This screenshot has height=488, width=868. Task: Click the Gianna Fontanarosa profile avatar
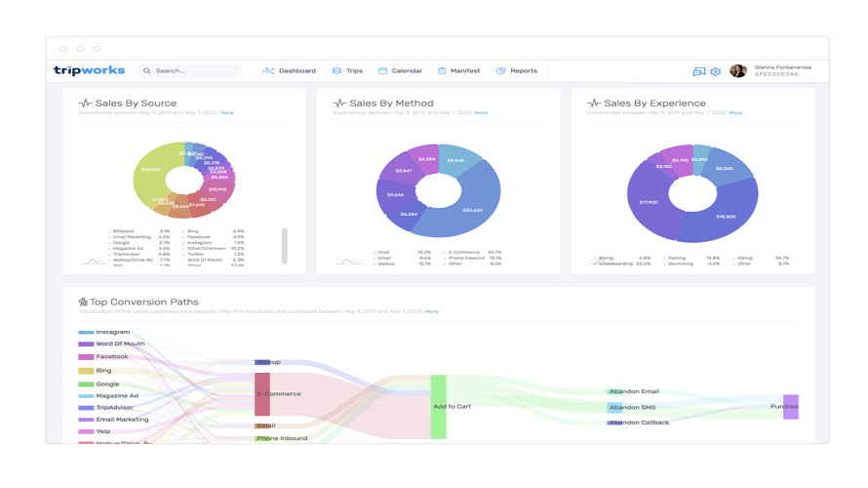click(738, 71)
